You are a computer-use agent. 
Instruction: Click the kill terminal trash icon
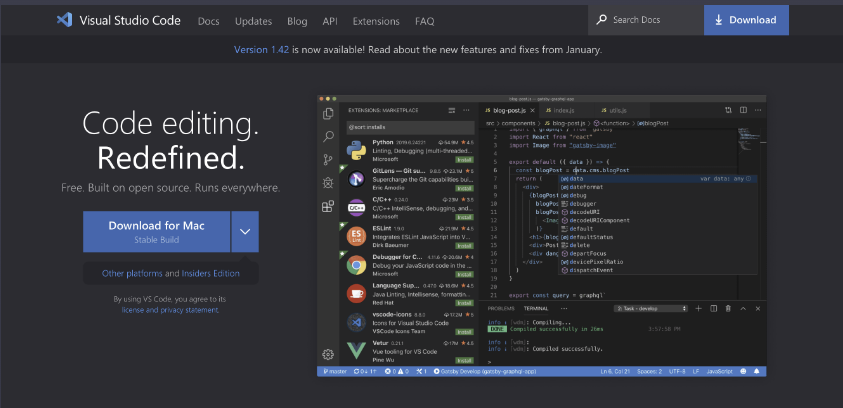(x=728, y=309)
